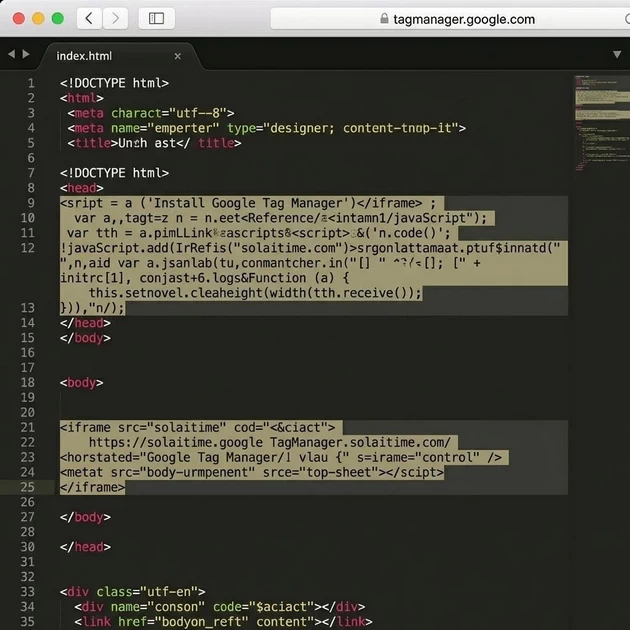Click the div class="utf-en" line
This screenshot has height=630, width=630.
point(132,592)
